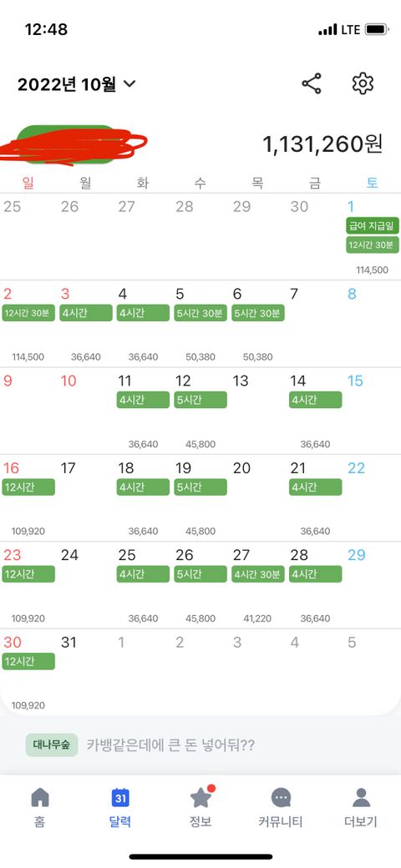Select the 달력 calendar icon
The image size is (401, 868).
click(120, 798)
